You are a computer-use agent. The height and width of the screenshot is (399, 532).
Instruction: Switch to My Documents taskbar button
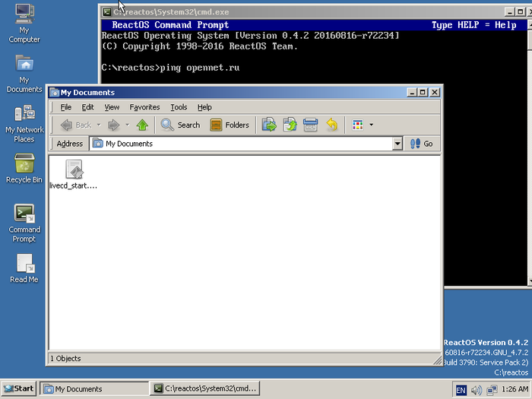pyautogui.click(x=94, y=389)
